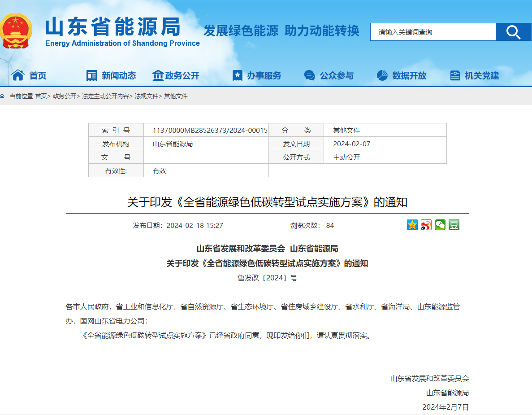Screen dimensions: 532x415
Task: Click the small home icon in breadcrumb
Action: click(3, 96)
